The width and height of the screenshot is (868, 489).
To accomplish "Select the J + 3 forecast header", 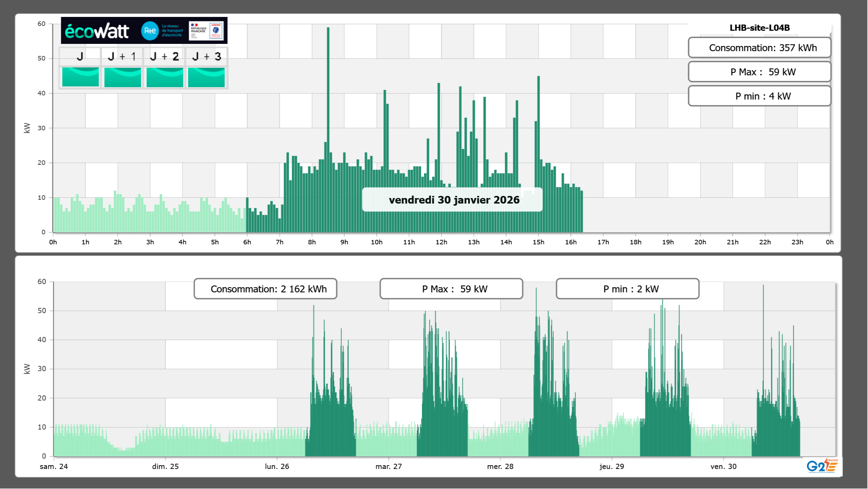I will point(206,56).
